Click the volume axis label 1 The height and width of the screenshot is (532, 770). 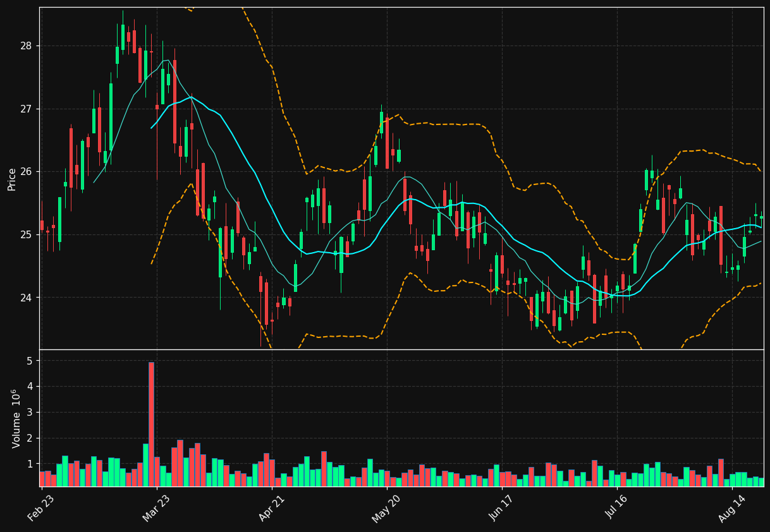(x=29, y=464)
